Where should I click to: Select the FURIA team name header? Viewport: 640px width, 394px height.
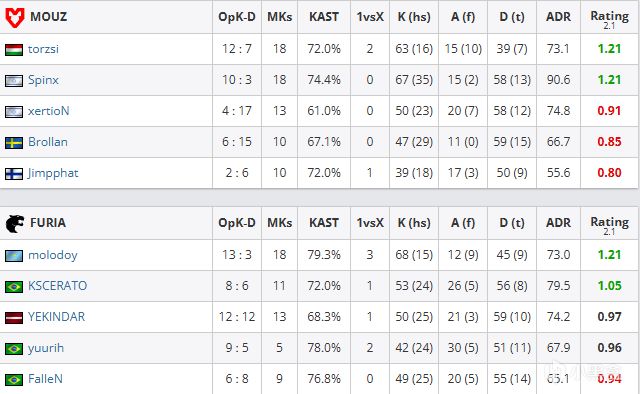48,223
